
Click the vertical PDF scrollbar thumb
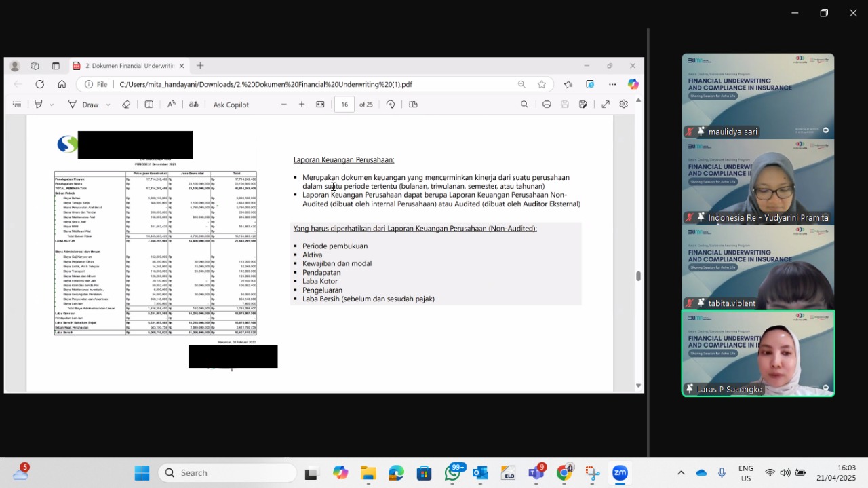638,276
